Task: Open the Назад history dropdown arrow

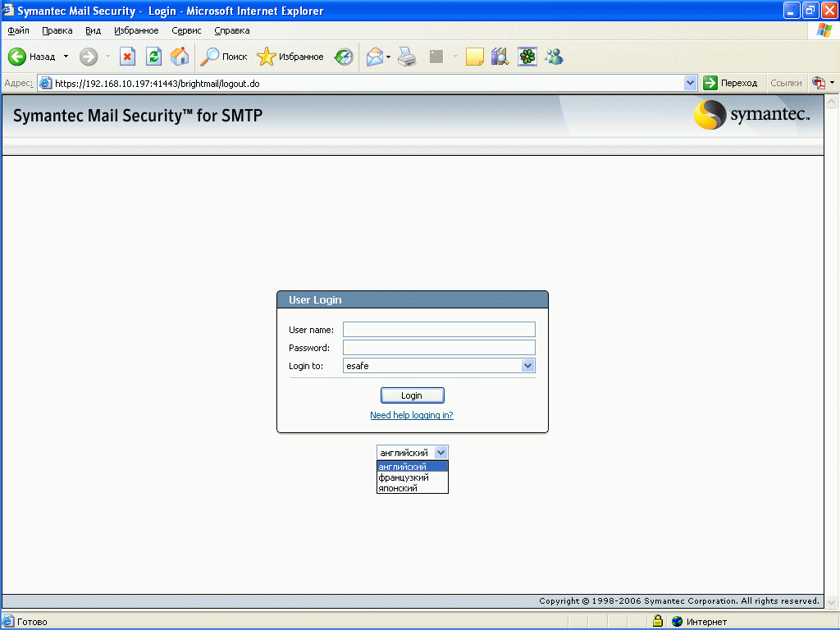Action: pos(66,57)
